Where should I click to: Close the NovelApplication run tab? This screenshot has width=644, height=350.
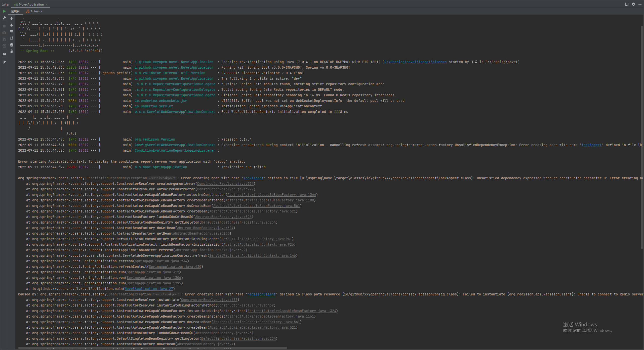tap(47, 5)
